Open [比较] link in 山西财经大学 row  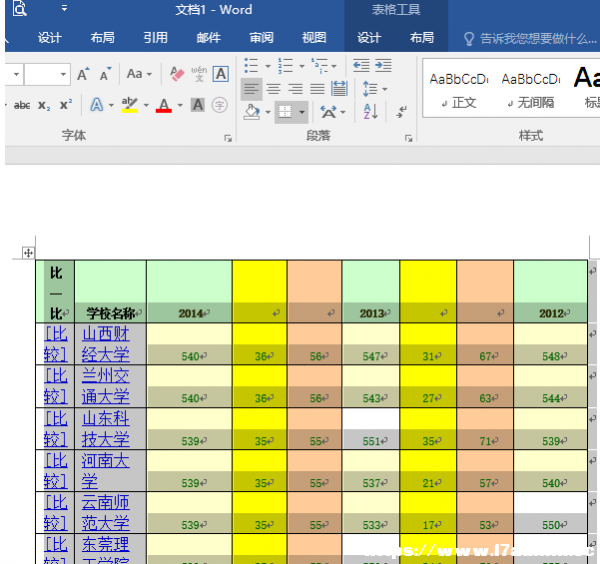[55, 344]
